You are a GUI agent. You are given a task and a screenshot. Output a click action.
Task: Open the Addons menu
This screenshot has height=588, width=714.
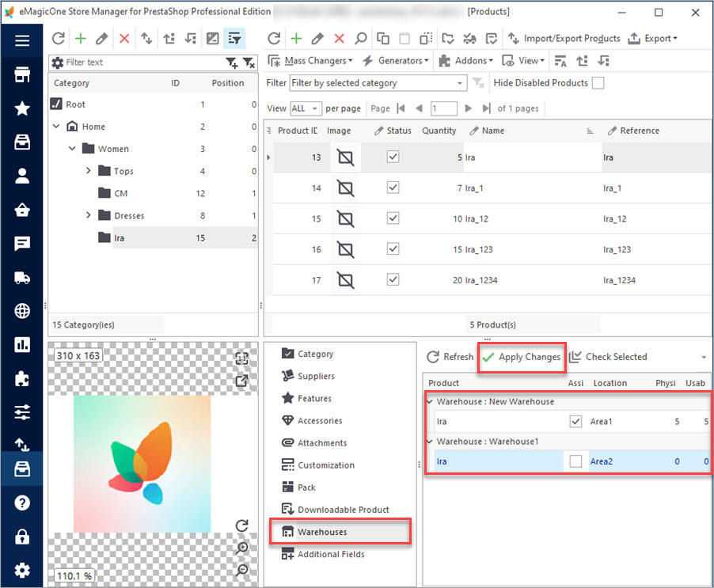(465, 60)
